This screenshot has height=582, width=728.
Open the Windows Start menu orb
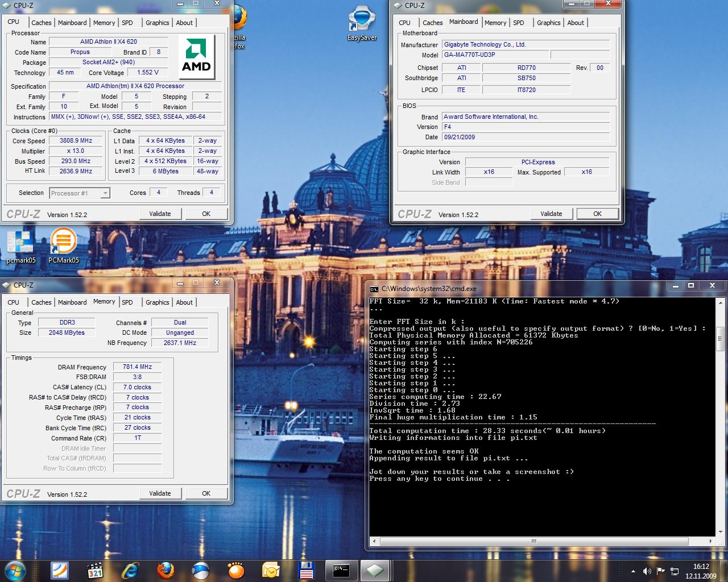15,570
